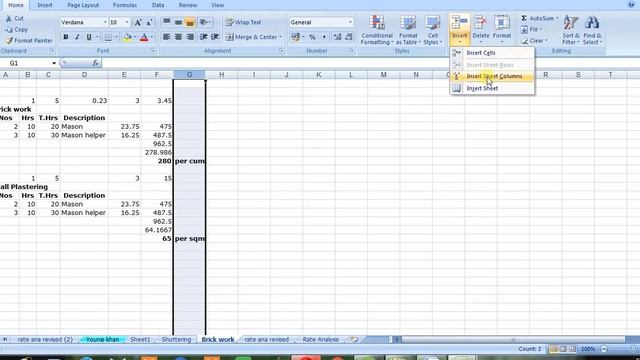Click the Insert Function fx button
The width and height of the screenshot is (640, 360).
pos(95,63)
